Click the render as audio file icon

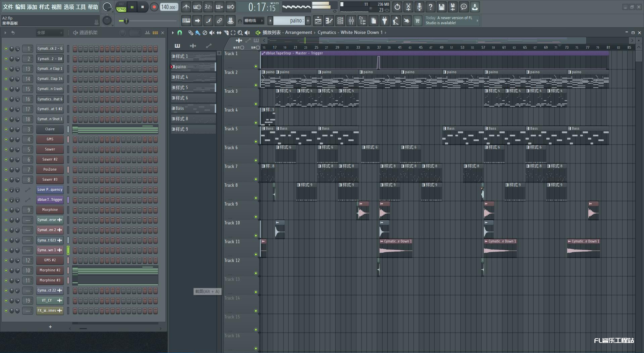coord(453,7)
